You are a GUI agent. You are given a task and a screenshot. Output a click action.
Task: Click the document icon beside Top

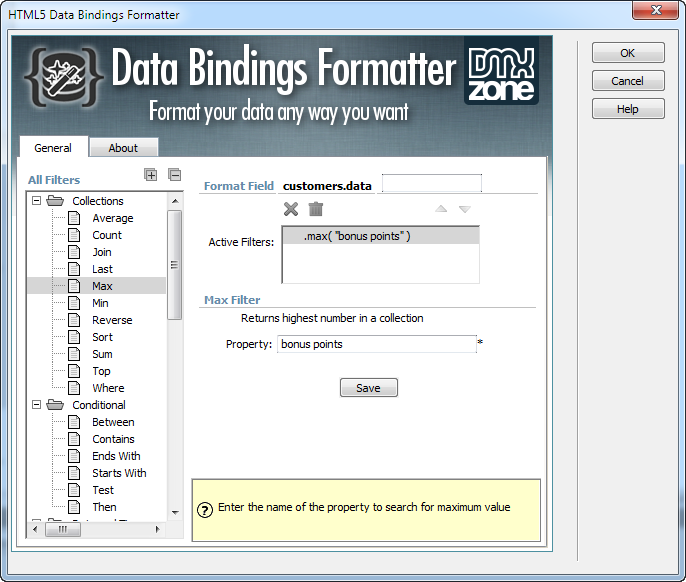tap(74, 371)
